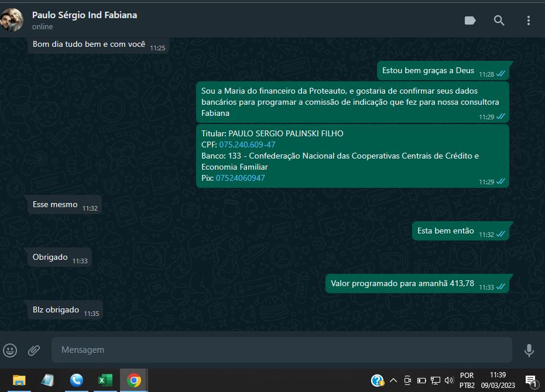Viewport: 545px width, 392px height.
Task: Click the paperclip attach icon
Action: [34, 350]
